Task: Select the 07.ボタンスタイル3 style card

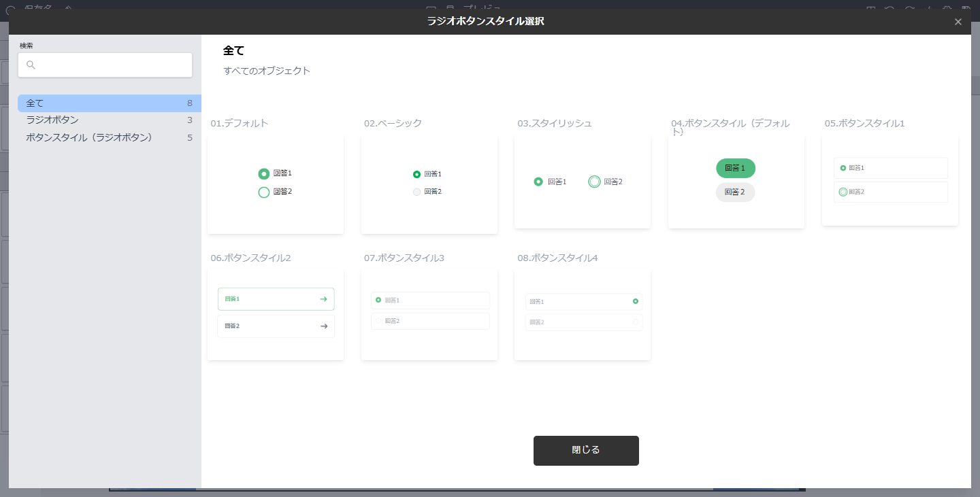Action: (429, 315)
